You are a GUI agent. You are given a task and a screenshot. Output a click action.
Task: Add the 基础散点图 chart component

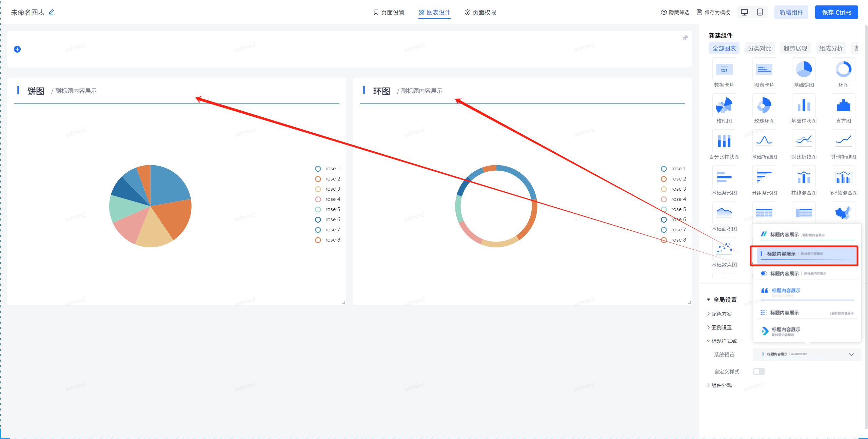pyautogui.click(x=724, y=249)
